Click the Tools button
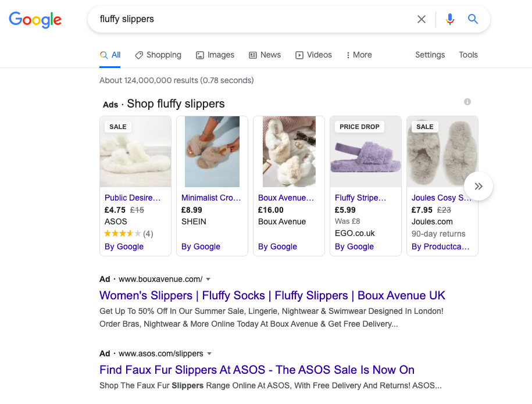This screenshot has width=532, height=404. point(468,55)
